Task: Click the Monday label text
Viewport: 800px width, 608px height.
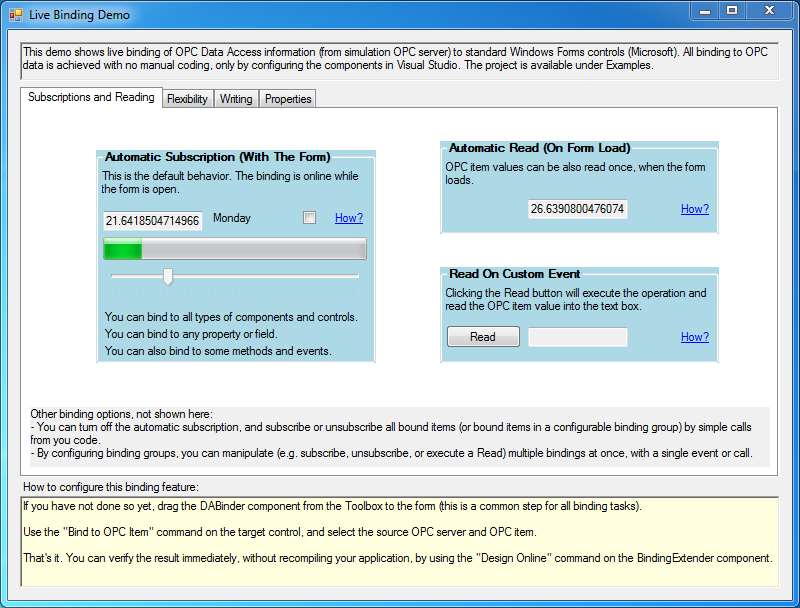Action: click(232, 218)
